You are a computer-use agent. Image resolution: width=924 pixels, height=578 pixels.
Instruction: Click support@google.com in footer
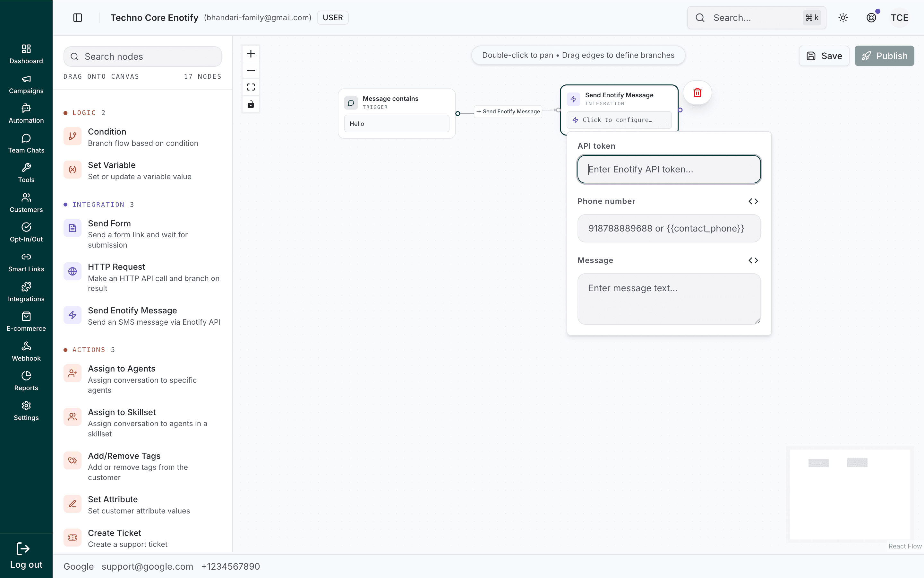point(147,566)
